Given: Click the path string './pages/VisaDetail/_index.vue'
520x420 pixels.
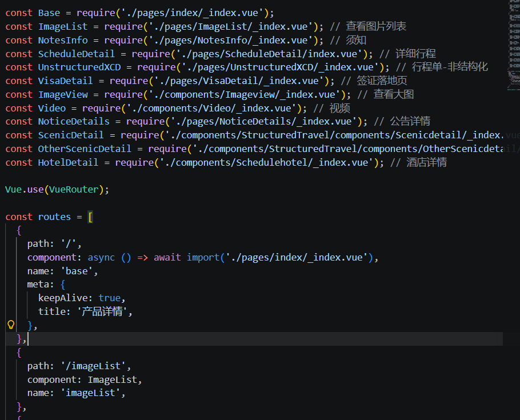Looking at the screenshot, I should (239, 81).
